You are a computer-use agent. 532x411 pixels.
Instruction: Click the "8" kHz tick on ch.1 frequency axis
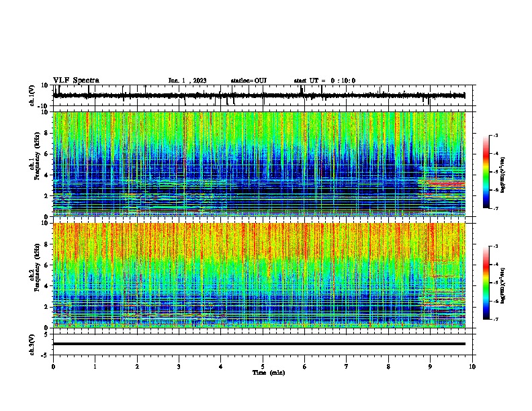(x=46, y=133)
